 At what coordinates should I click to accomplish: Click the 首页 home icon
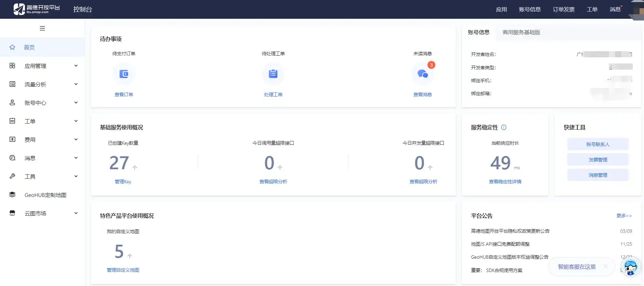(12, 47)
